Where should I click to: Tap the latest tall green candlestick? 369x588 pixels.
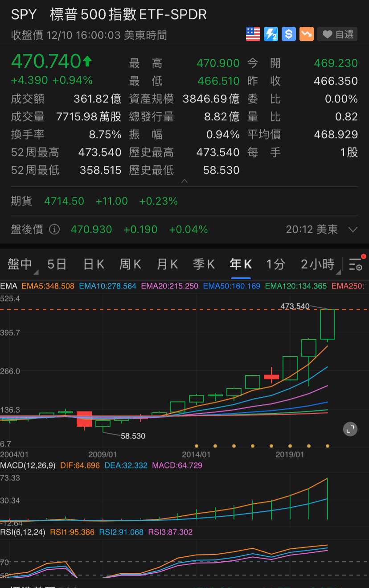click(328, 325)
